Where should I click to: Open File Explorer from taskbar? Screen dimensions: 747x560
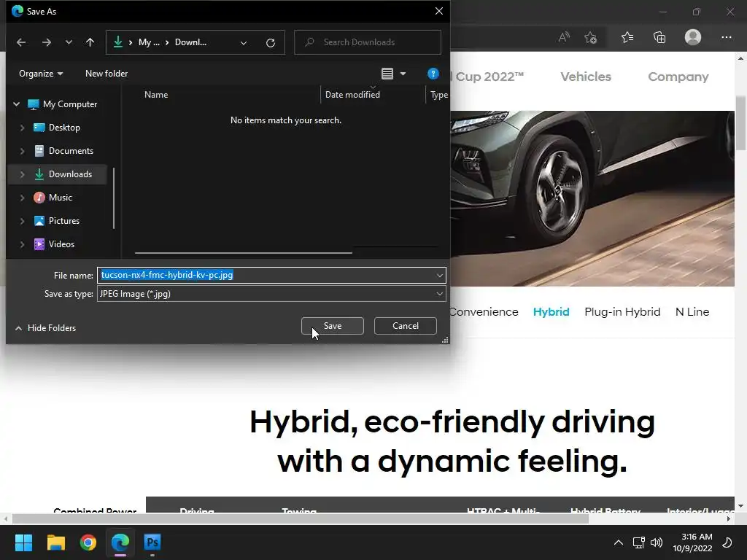[55, 542]
